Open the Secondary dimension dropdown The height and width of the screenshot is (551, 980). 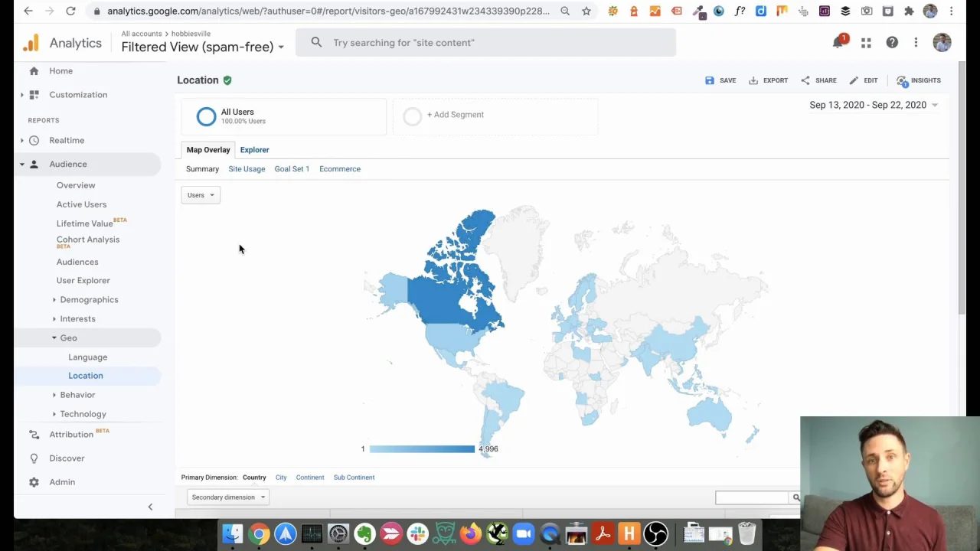click(227, 497)
